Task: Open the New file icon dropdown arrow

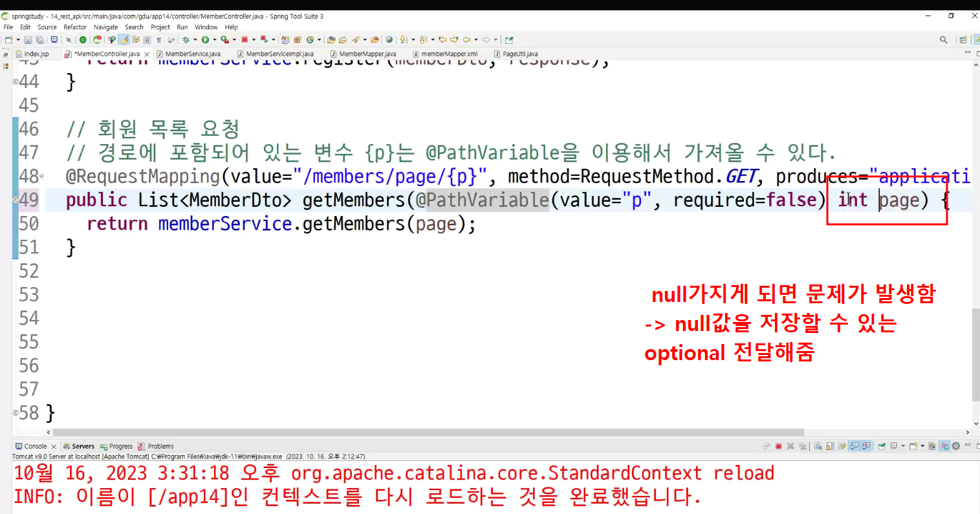Action: 17,40
